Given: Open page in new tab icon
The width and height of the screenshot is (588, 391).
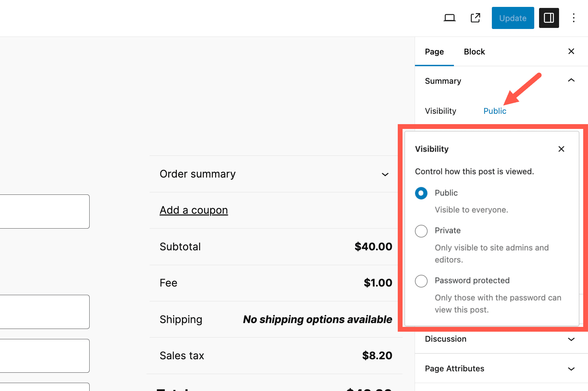Looking at the screenshot, I should tap(475, 18).
